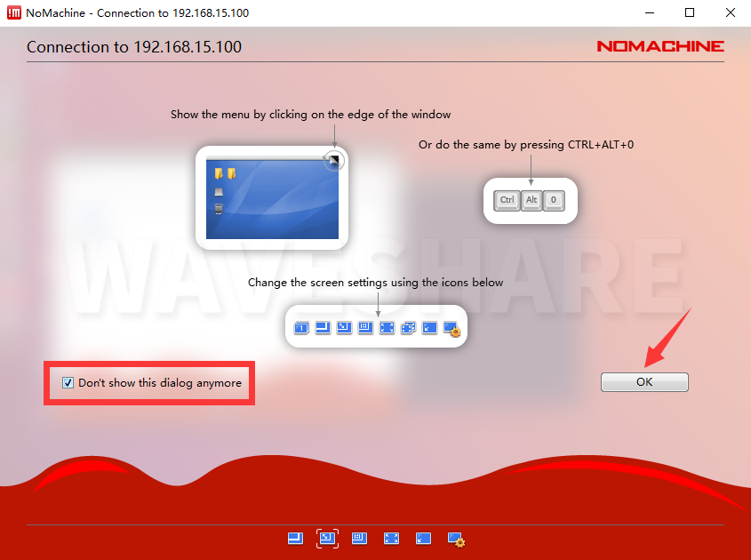Click the window title "NoMachine - Connection to 192.168.15.100"
This screenshot has width=751, height=560.
138,13
